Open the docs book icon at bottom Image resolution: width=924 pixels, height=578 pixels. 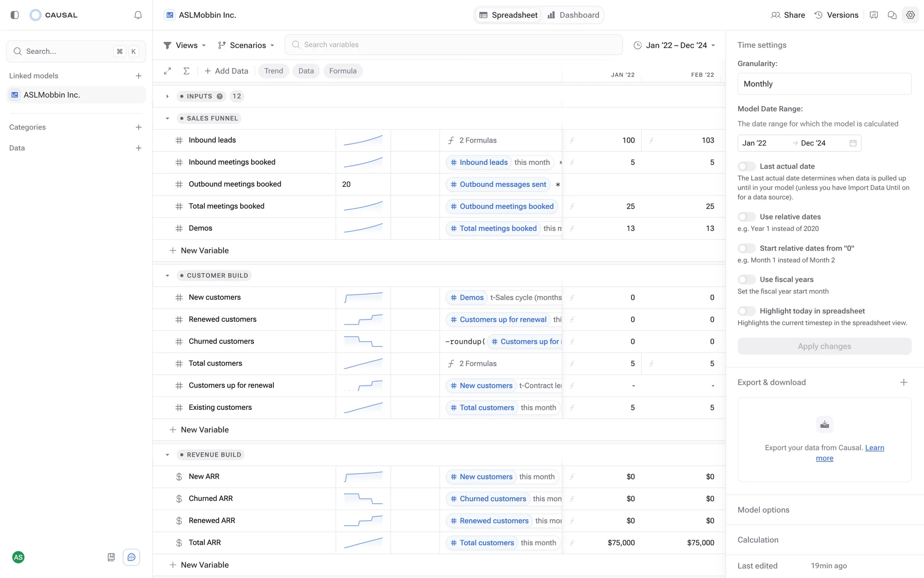pyautogui.click(x=111, y=557)
